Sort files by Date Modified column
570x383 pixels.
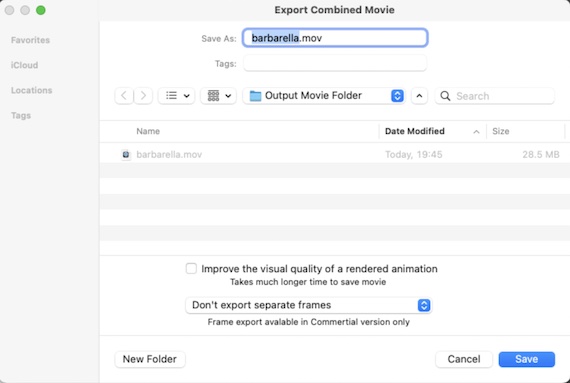click(x=414, y=131)
